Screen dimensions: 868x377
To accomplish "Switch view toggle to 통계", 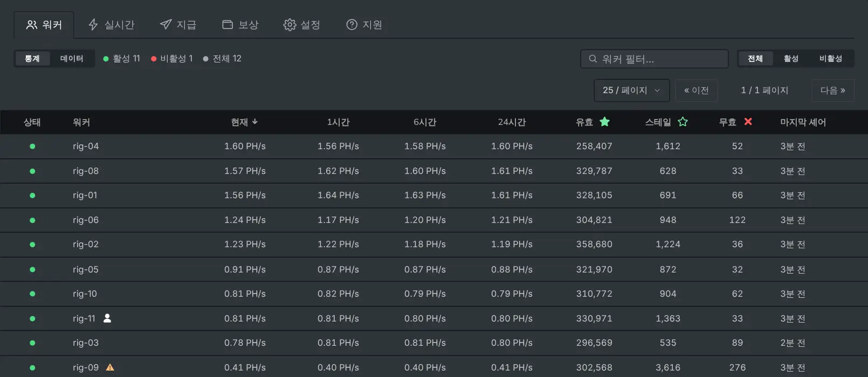I will [x=32, y=59].
